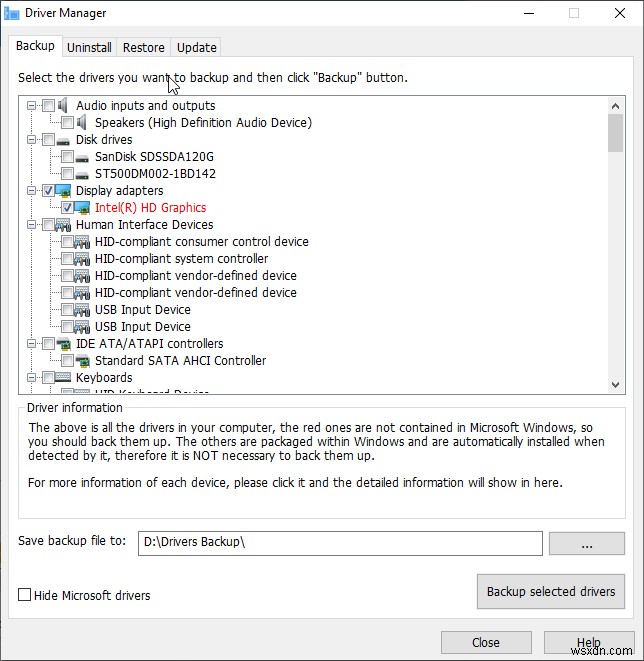The width and height of the screenshot is (644, 661).
Task: Select the SanDisk SDSSDA120G entry
Action: [154, 156]
